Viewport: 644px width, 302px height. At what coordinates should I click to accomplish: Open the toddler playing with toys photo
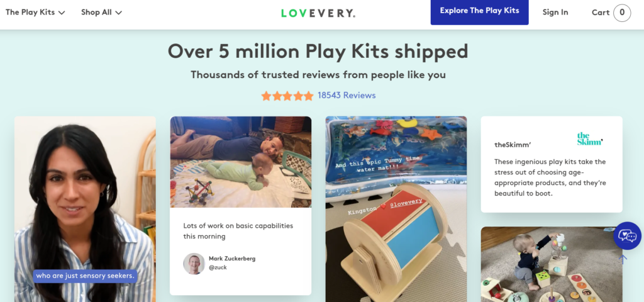(x=552, y=264)
